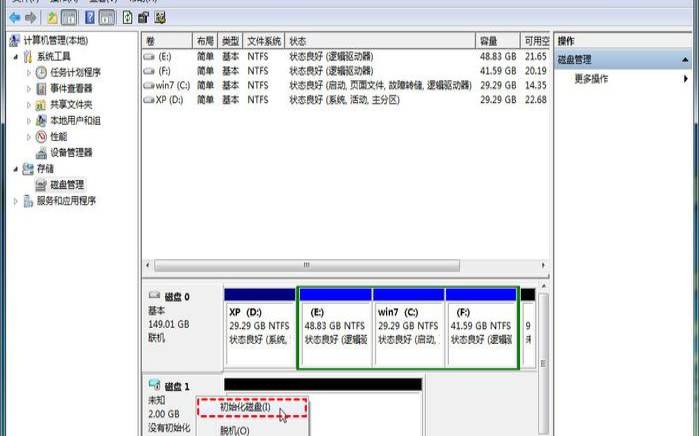Expand the 本地用户和组 node
699x436 pixels.
(x=29, y=121)
